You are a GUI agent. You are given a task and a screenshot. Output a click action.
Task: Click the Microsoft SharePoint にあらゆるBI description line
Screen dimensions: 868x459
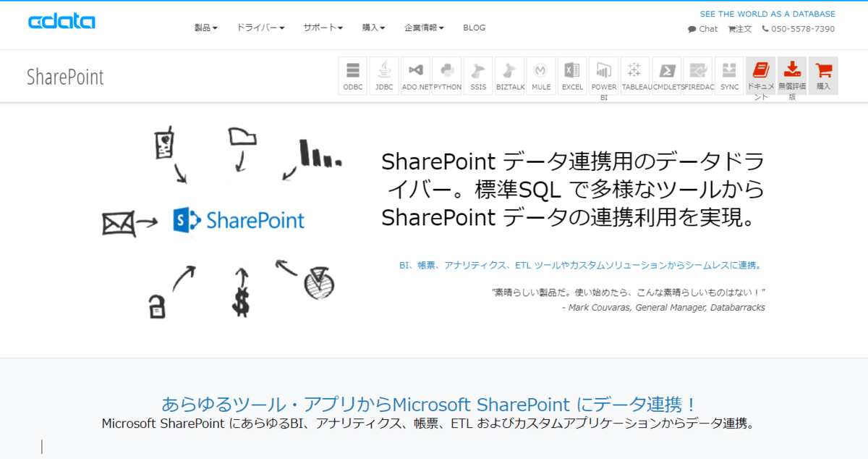(x=428, y=424)
